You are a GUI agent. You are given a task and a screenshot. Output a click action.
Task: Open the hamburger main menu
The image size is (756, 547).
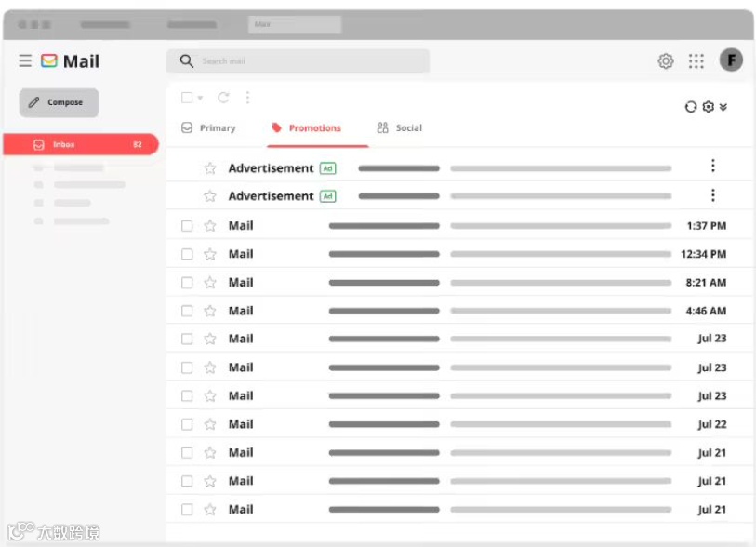tap(25, 60)
